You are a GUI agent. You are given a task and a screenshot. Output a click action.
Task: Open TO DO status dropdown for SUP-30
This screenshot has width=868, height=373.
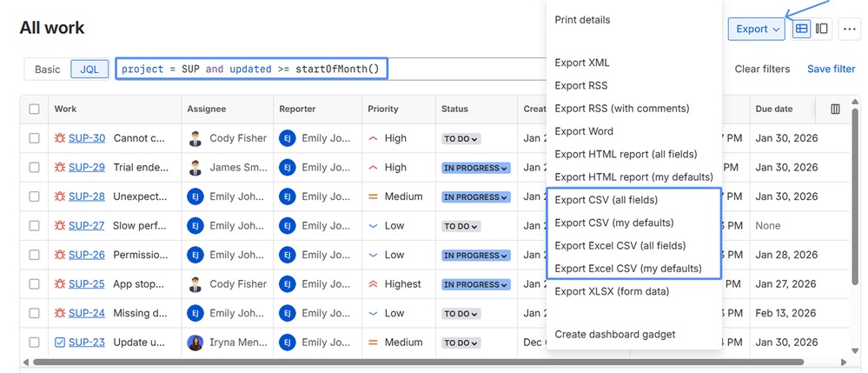pos(461,138)
